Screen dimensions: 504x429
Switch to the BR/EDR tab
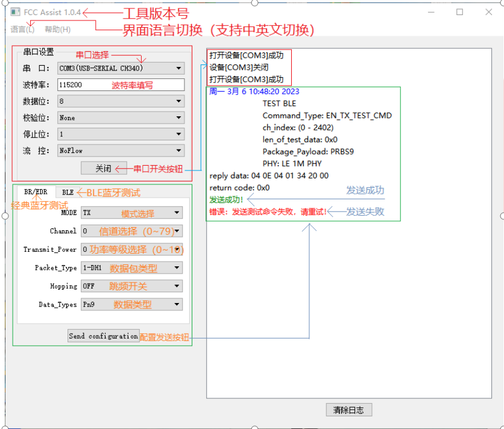pos(36,192)
